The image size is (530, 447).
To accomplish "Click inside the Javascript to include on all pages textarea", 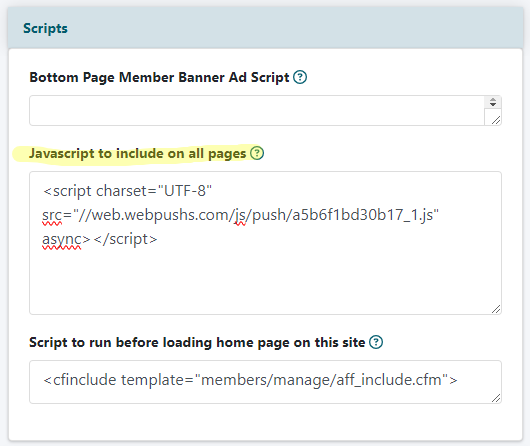I will [x=265, y=243].
